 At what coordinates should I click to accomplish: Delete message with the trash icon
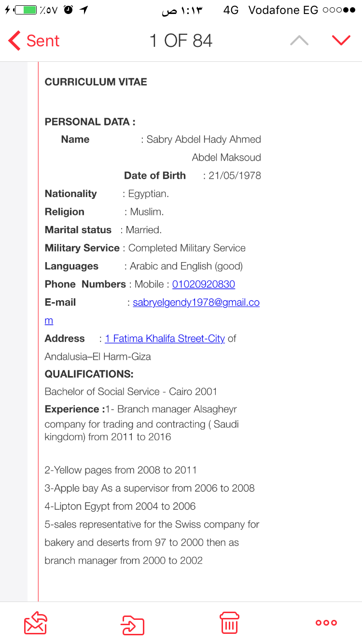tap(229, 622)
